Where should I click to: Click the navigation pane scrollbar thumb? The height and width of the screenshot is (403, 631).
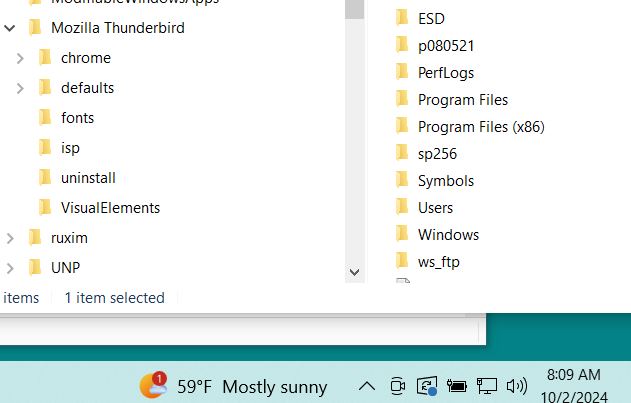click(x=355, y=9)
